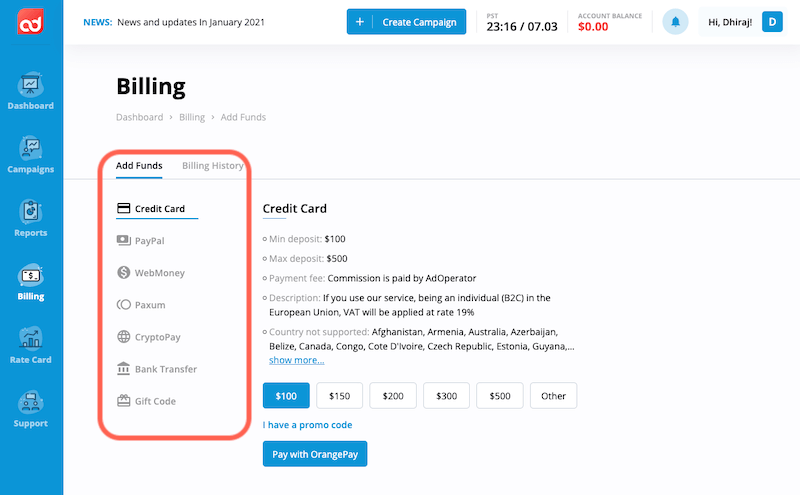The width and height of the screenshot is (800, 495).
Task: Click the plus icon on Create Campaign
Action: pos(360,22)
